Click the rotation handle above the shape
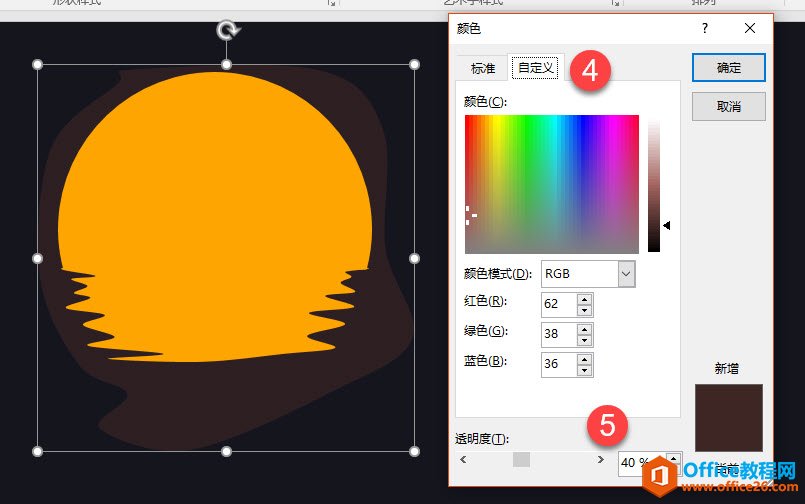 coord(228,31)
